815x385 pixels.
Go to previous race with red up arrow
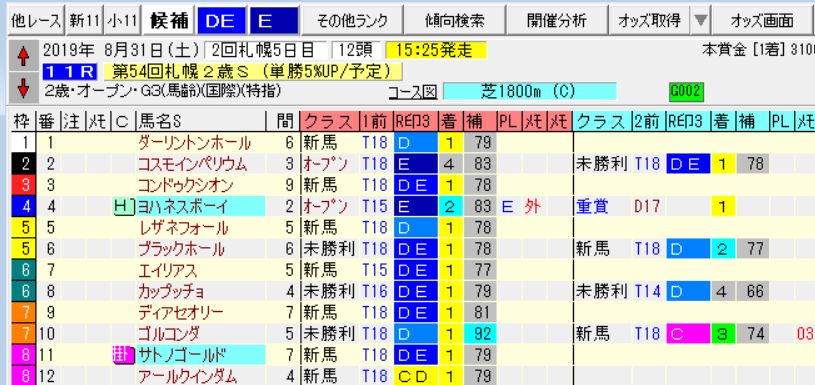(x=22, y=55)
